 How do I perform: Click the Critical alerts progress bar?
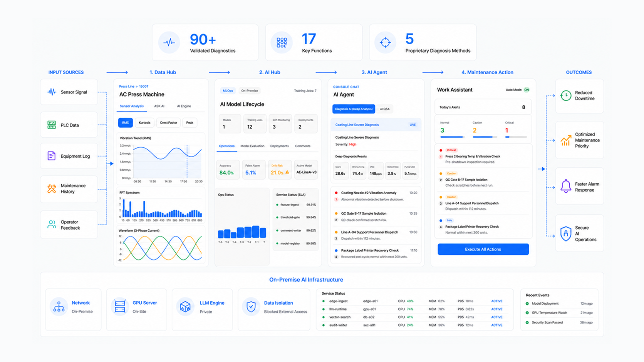(x=516, y=137)
